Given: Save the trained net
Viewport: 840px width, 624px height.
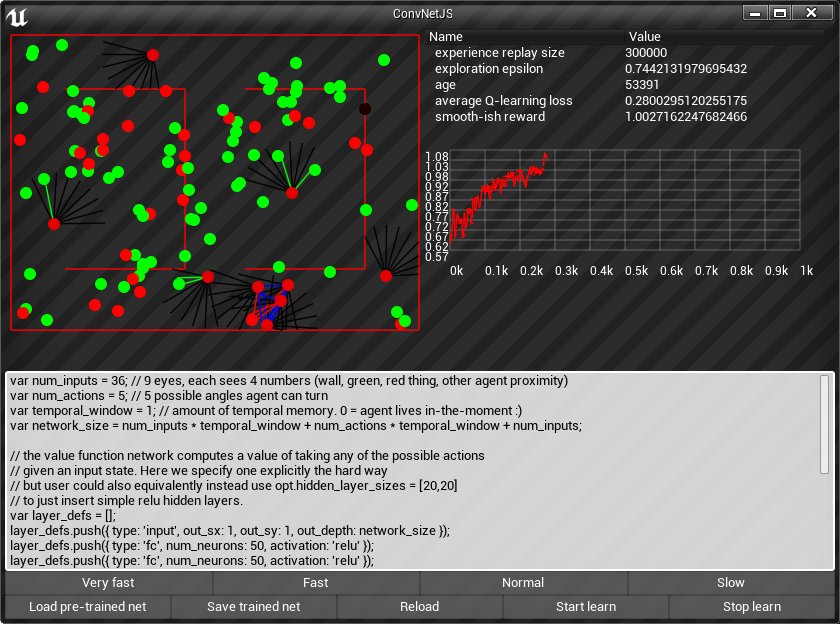Looking at the screenshot, I should [x=253, y=607].
